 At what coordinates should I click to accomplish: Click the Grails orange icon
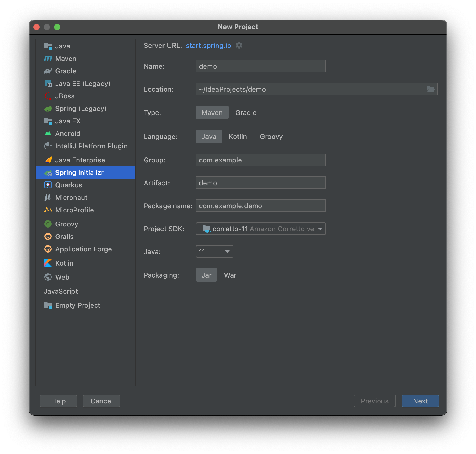[48, 237]
